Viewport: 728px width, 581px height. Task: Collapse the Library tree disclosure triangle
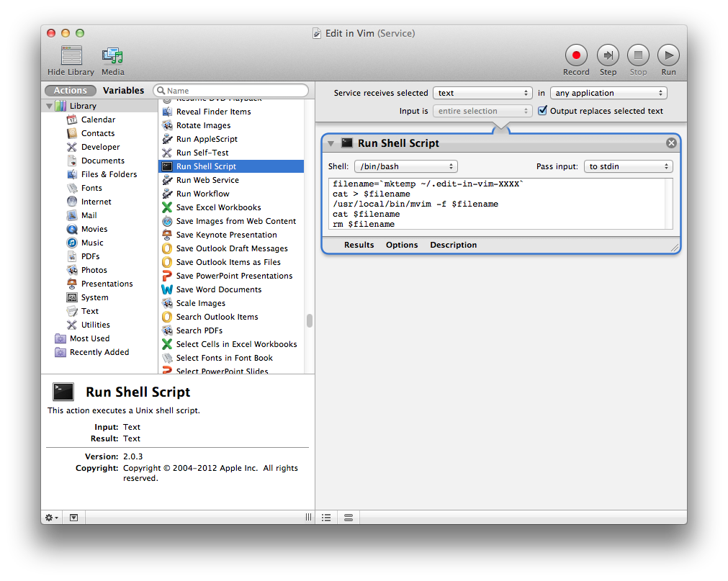tap(50, 106)
